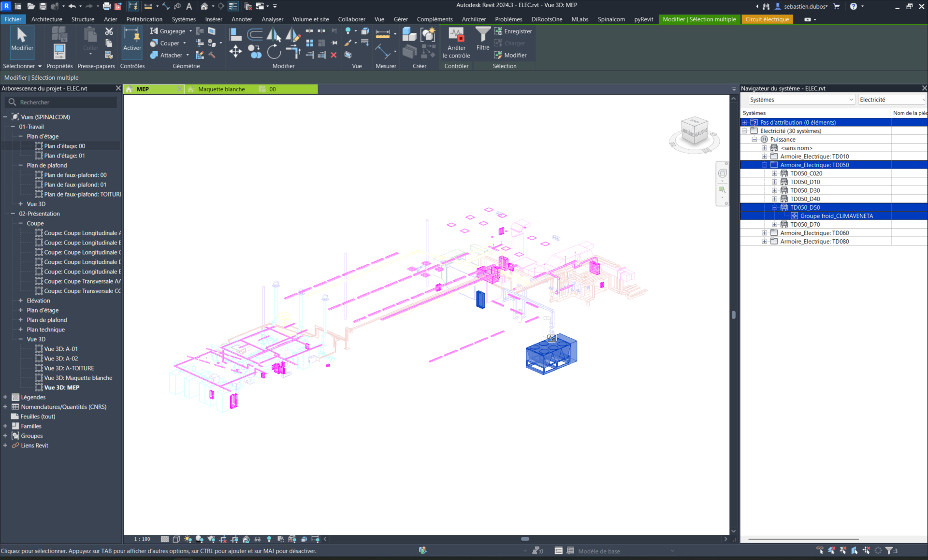This screenshot has height=560, width=928.
Task: Collapse the Puissance branch in system browser
Action: (x=754, y=139)
